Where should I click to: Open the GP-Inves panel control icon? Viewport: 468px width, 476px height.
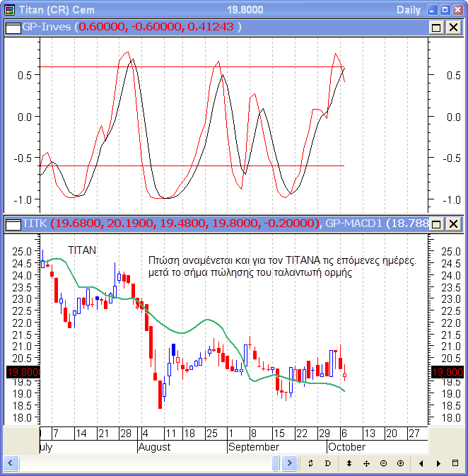click(11, 27)
